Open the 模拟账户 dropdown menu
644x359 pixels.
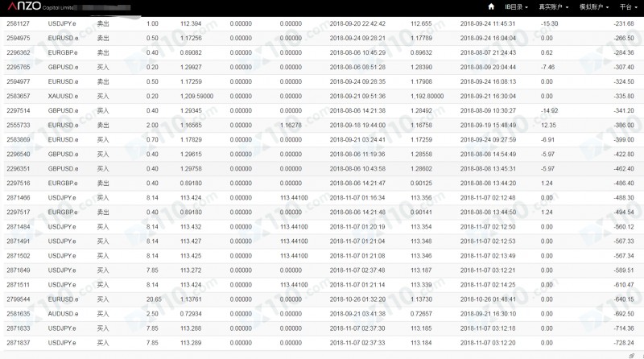pos(595,6)
